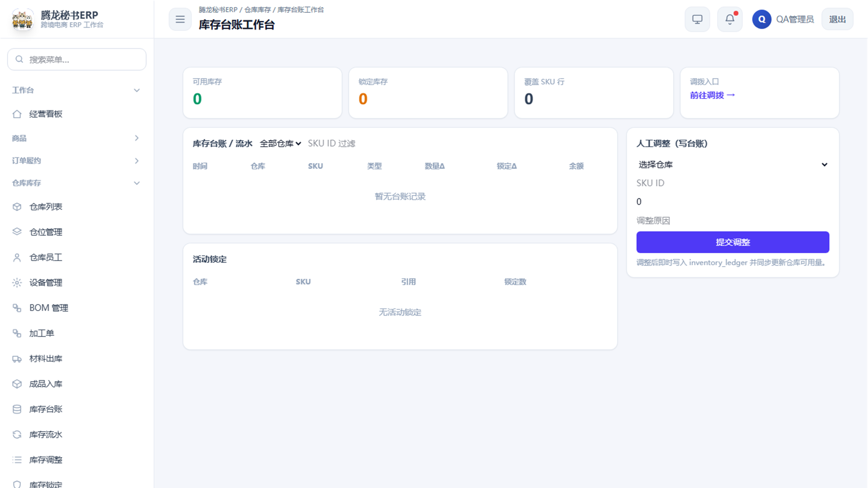Screen dimensions: 868x488
Task: Toggle the hamburger sidebar menu button
Action: [180, 19]
